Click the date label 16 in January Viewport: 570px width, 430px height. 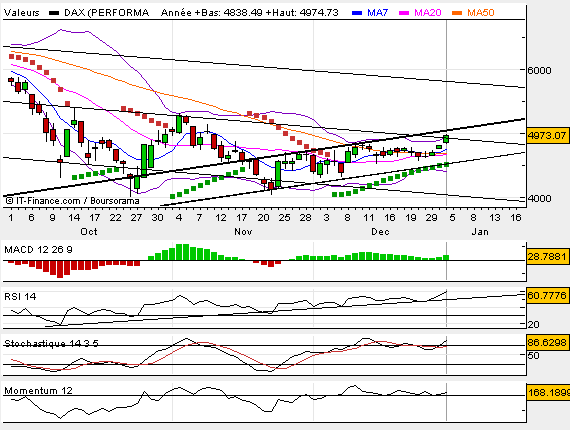pyautogui.click(x=516, y=217)
